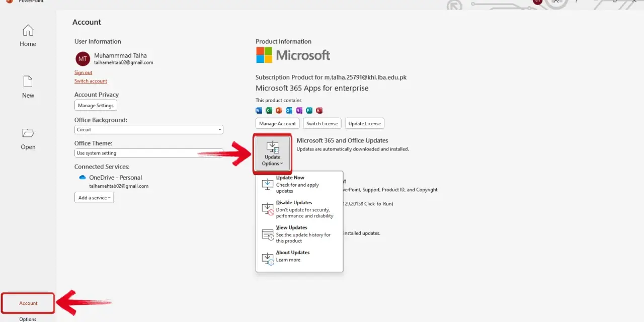The image size is (644, 322).
Task: Click the Microsoft four-color logo
Action: tap(264, 55)
